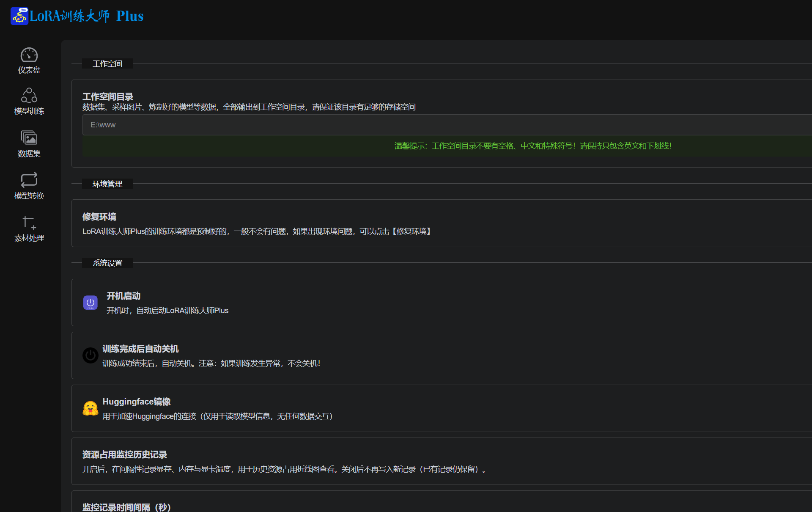812x512 pixels.
Task: Click the Huggingface镜像 heading
Action: 137,402
